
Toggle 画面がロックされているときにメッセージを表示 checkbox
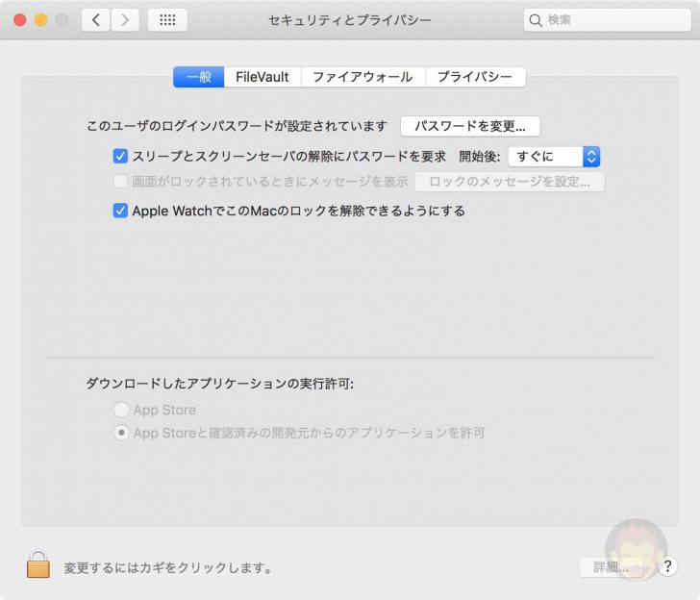click(120, 181)
